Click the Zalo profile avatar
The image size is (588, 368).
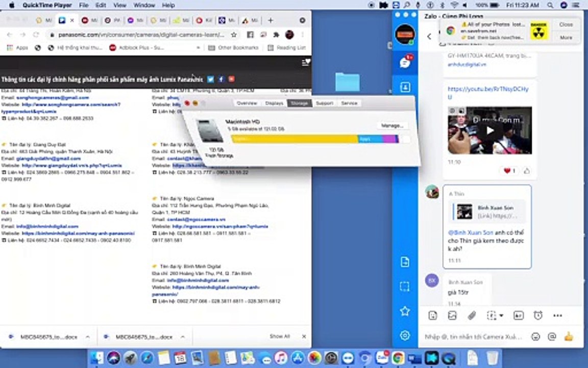point(405,34)
